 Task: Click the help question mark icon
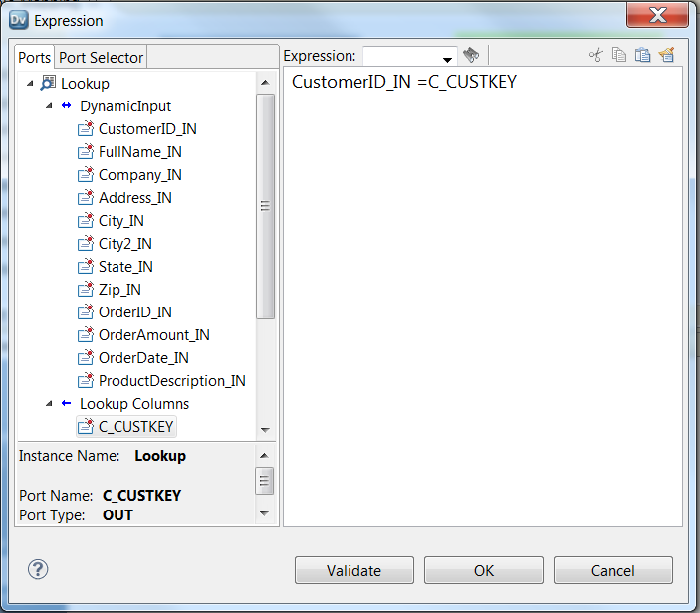[x=38, y=569]
